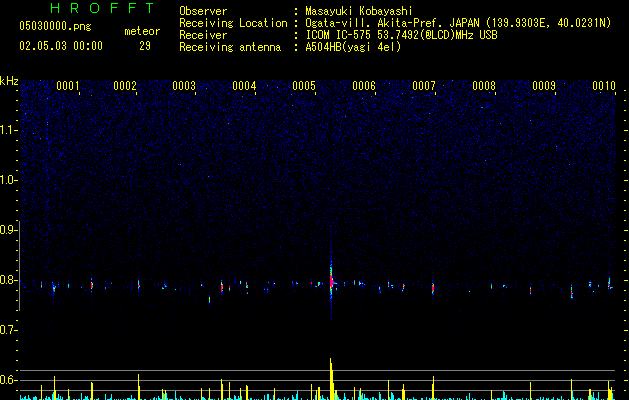
Task: Click the 0.7 frequency axis label
Action: point(8,330)
